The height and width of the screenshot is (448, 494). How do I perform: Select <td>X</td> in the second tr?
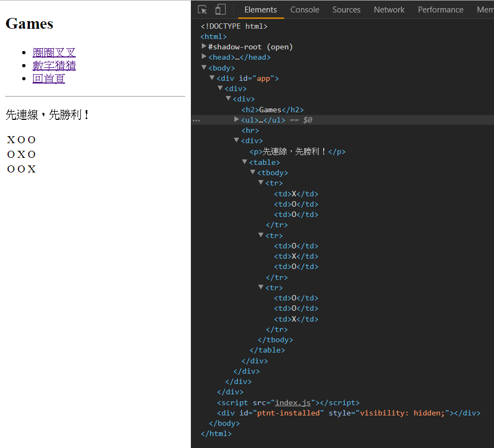[296, 256]
